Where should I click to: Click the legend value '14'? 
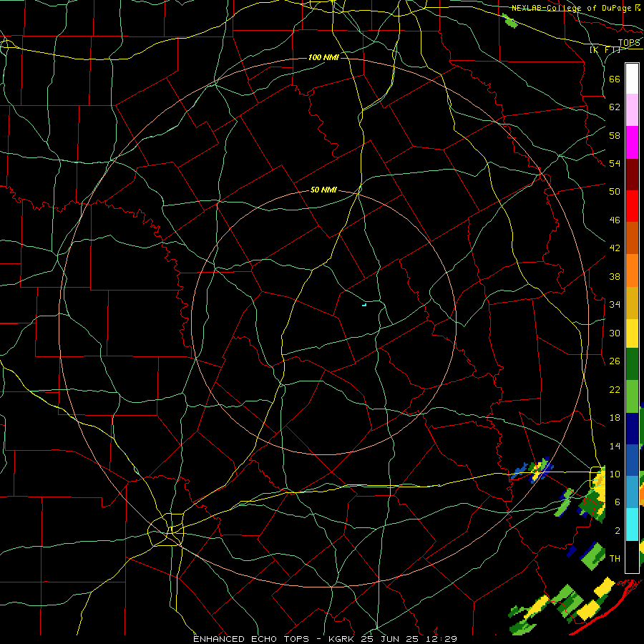pos(615,446)
